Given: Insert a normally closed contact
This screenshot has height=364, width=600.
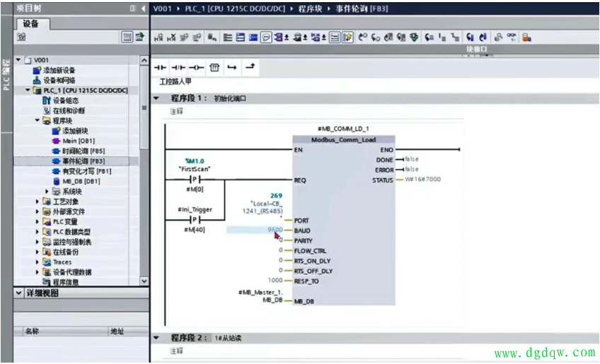Looking at the screenshot, I should coord(178,67).
